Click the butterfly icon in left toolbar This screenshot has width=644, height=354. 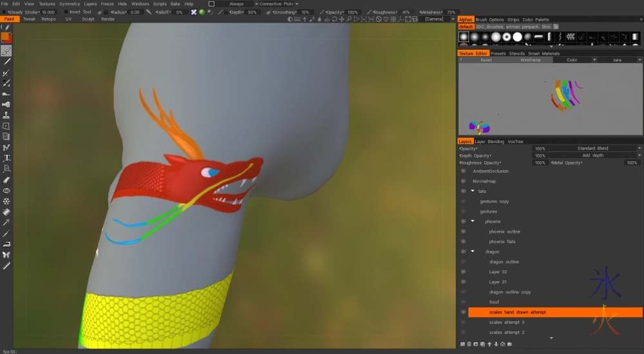point(6,255)
